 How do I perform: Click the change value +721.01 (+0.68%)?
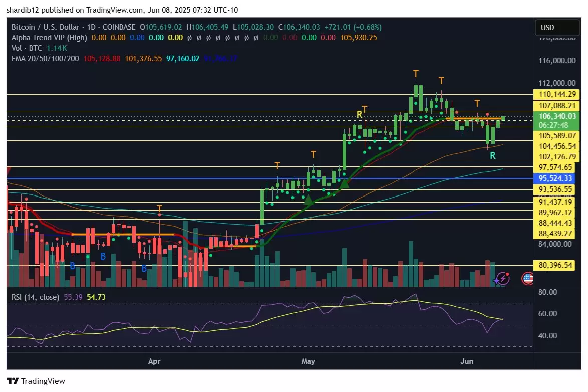353,27
